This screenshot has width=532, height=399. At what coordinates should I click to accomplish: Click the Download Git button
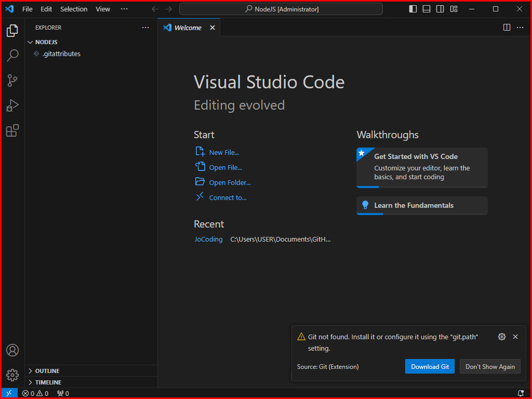pyautogui.click(x=430, y=366)
